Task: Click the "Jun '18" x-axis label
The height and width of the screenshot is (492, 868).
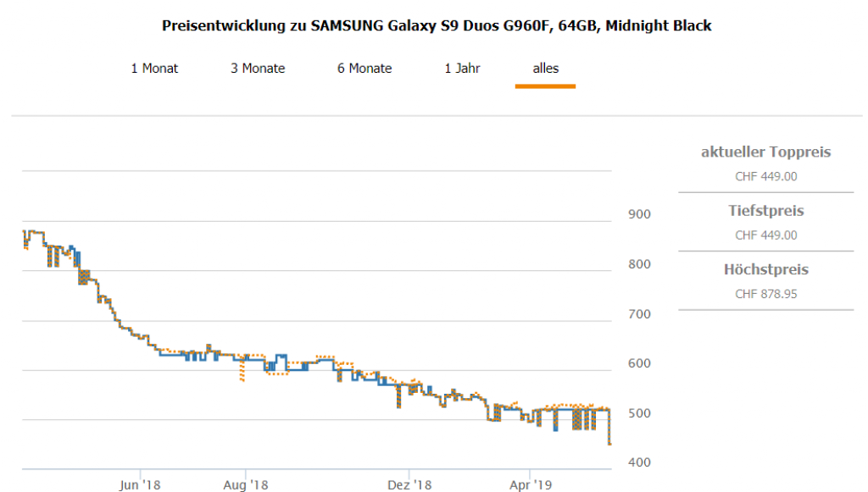Action: pyautogui.click(x=140, y=485)
